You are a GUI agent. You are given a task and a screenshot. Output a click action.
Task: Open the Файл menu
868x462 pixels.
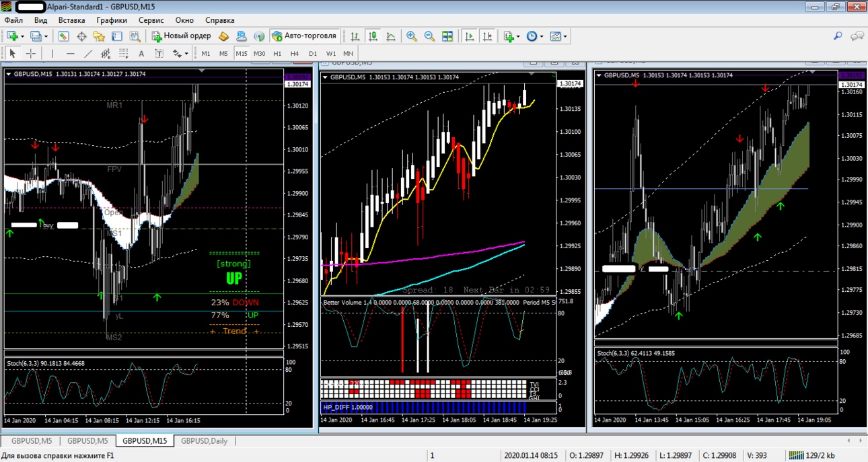13,20
